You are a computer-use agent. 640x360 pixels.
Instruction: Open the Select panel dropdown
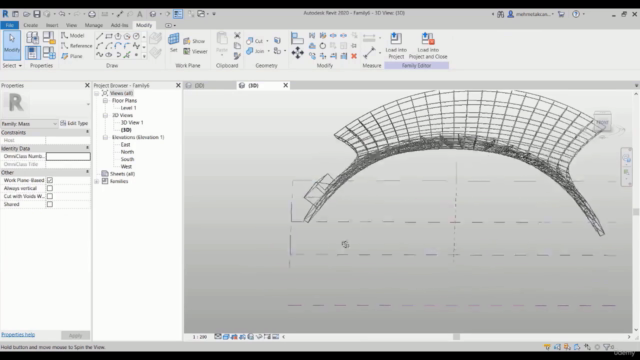point(12,66)
